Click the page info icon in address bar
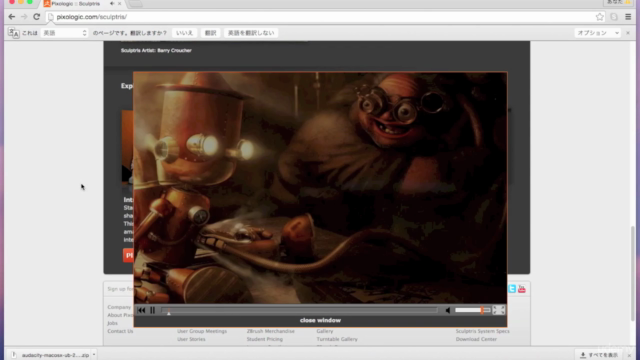The width and height of the screenshot is (640, 360). (x=51, y=17)
